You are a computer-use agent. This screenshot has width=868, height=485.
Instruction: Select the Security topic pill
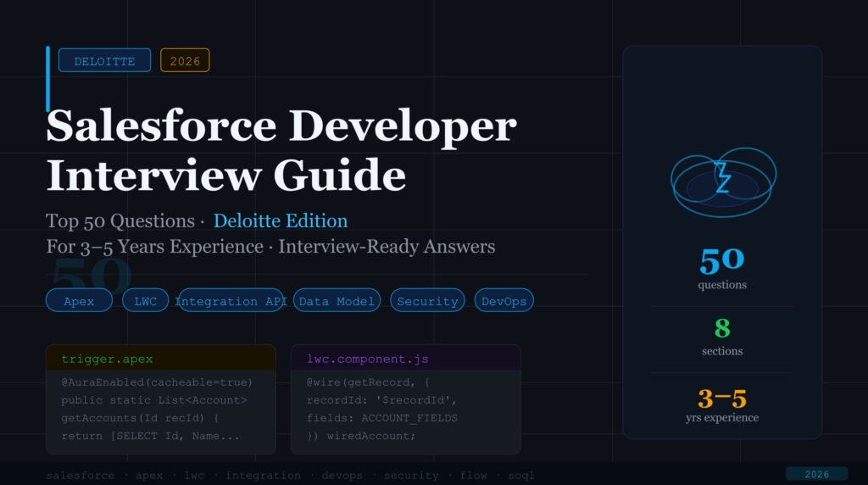pos(427,301)
